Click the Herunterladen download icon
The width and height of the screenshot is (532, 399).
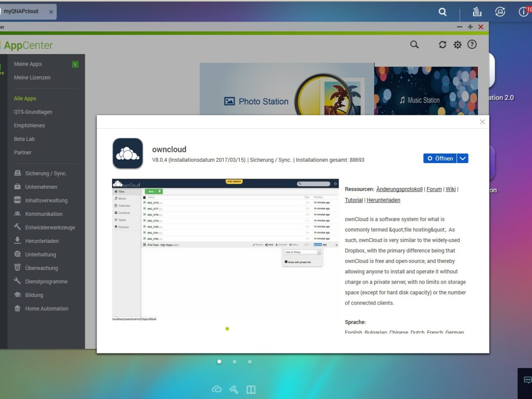17,240
